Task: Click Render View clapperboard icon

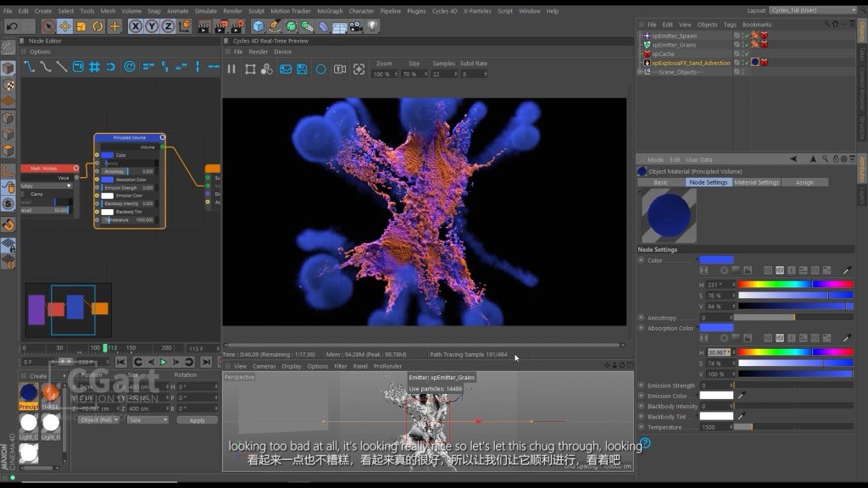Action: 204,26
